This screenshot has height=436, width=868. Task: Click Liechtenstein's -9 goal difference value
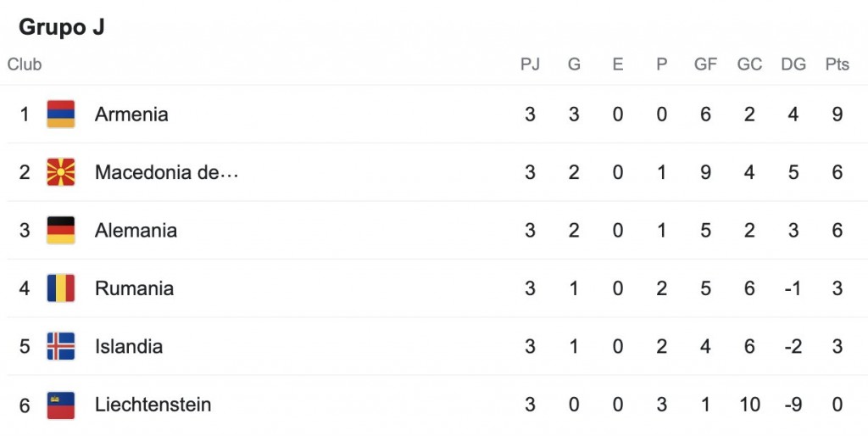point(793,405)
